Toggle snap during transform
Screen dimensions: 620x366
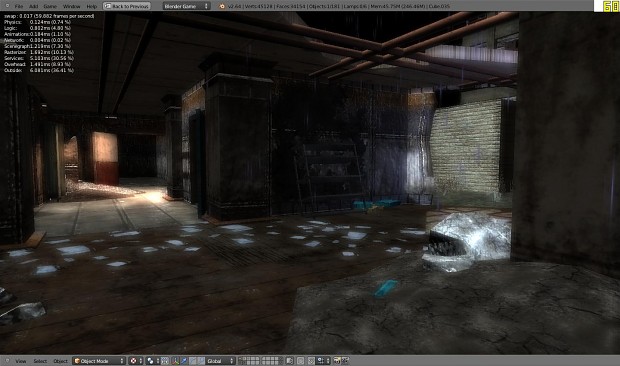[x=312, y=360]
